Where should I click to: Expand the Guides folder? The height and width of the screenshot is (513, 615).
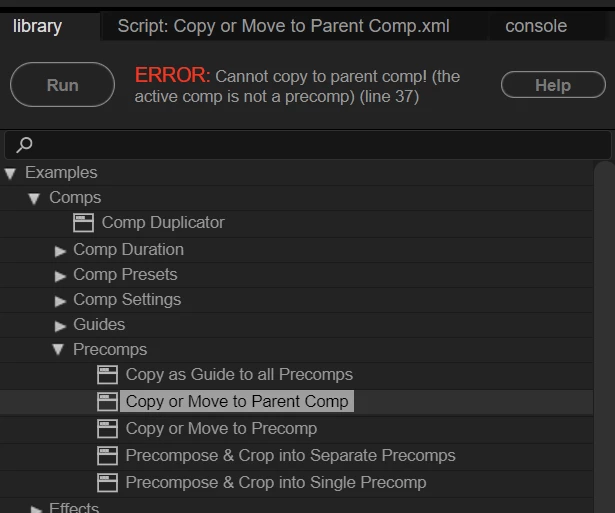[x=61, y=325]
